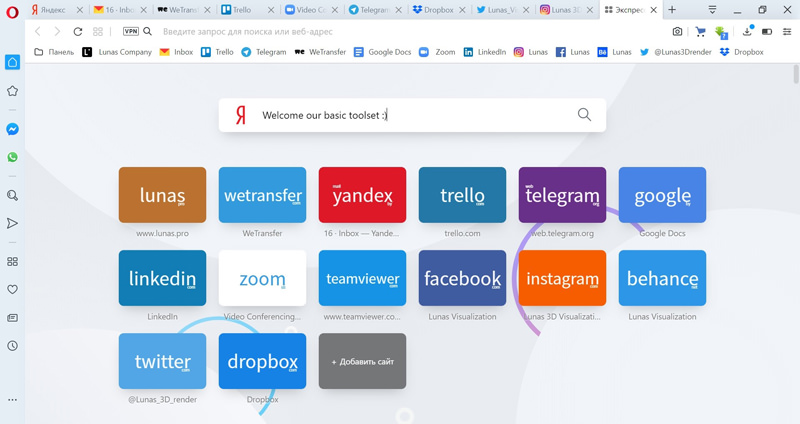Open the wetransfer speed dial tile
800x424 pixels.
click(262, 195)
